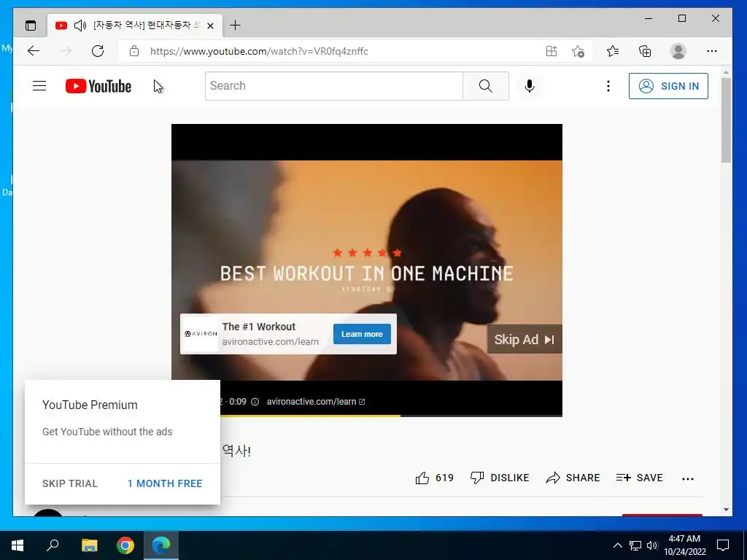Go to the YouTube home logo
The height and width of the screenshot is (560, 747).
pyautogui.click(x=98, y=86)
